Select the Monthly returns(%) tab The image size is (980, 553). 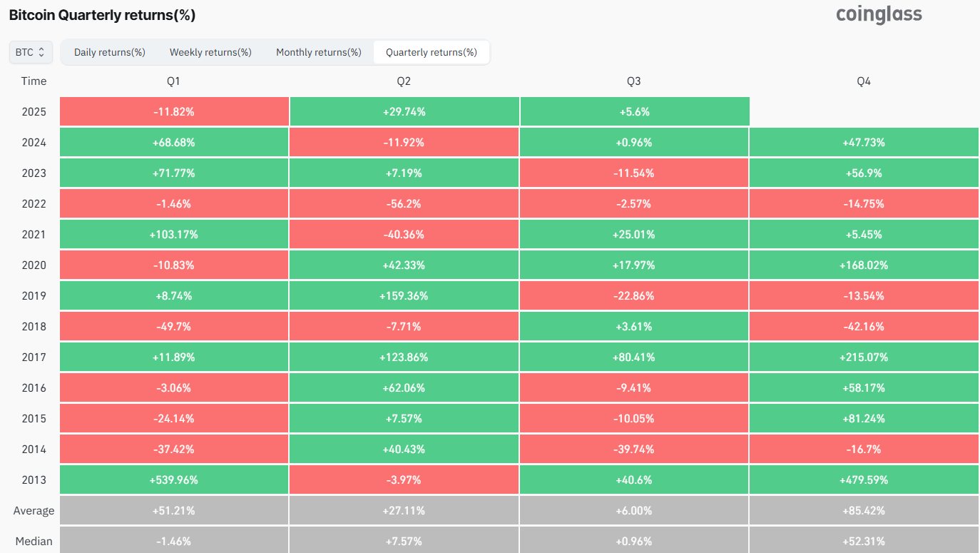point(319,52)
